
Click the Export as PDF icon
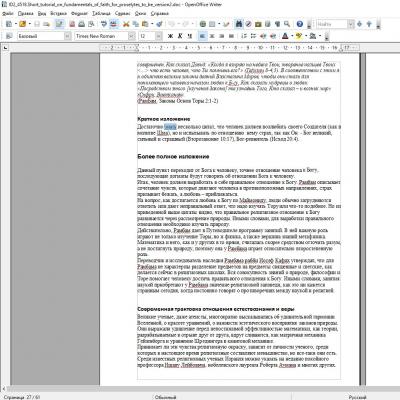72,24
